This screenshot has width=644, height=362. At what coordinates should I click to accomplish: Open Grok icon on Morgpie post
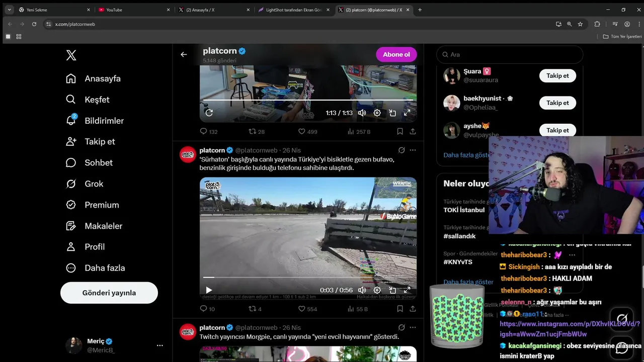(401, 327)
